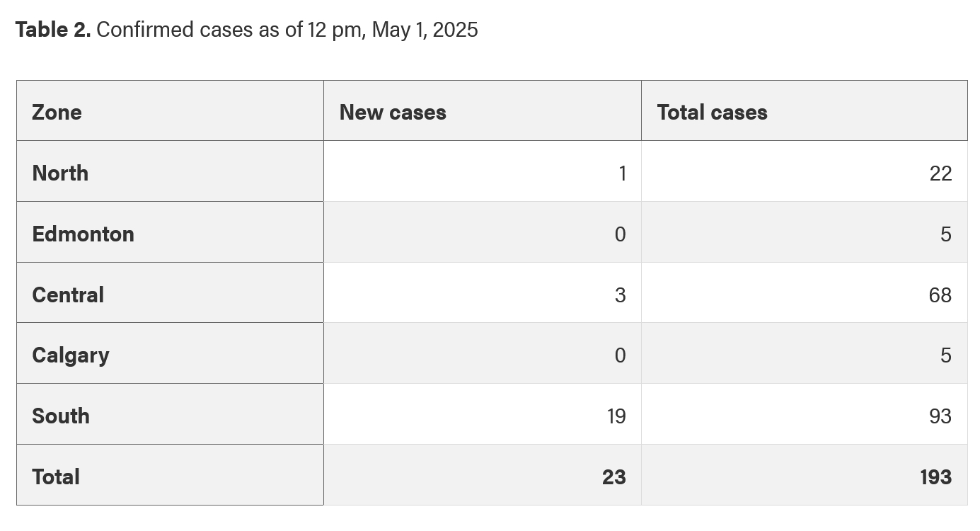The height and width of the screenshot is (531, 980).
Task: Click the Total row label
Action: [56, 476]
